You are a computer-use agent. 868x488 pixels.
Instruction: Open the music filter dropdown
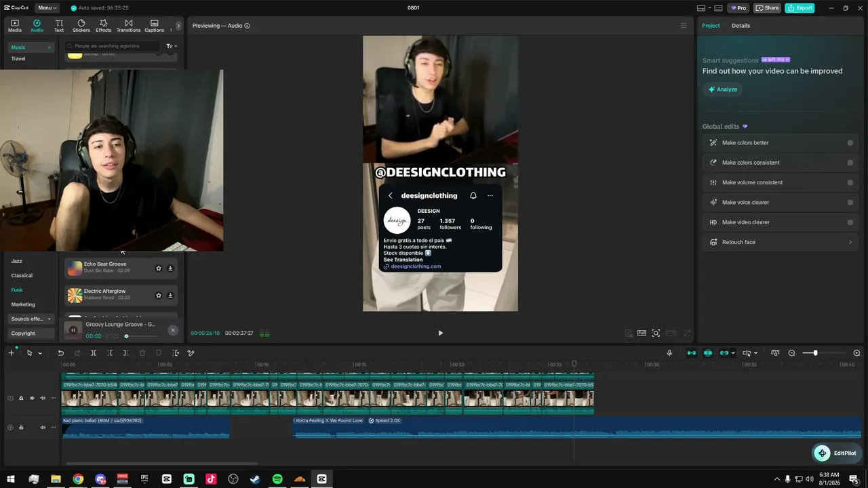pyautogui.click(x=172, y=46)
